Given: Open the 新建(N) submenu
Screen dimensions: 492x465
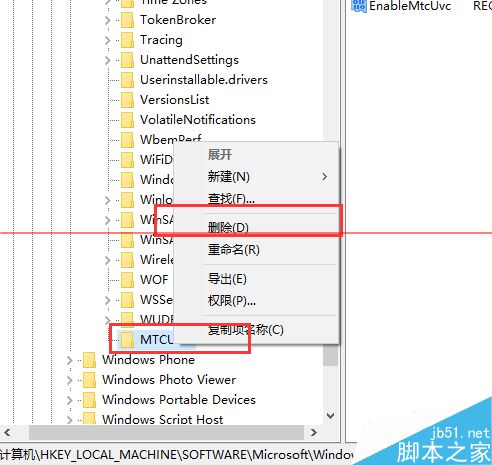Looking at the screenshot, I should (256, 177).
